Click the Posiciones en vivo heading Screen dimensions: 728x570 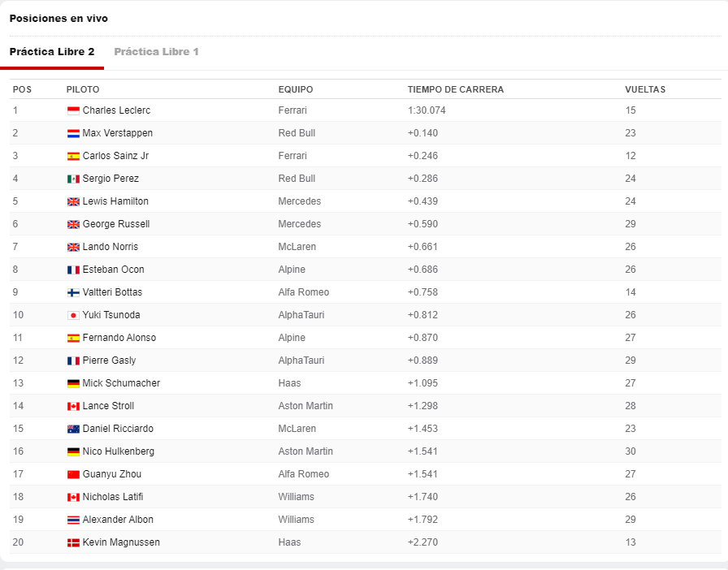pos(58,19)
